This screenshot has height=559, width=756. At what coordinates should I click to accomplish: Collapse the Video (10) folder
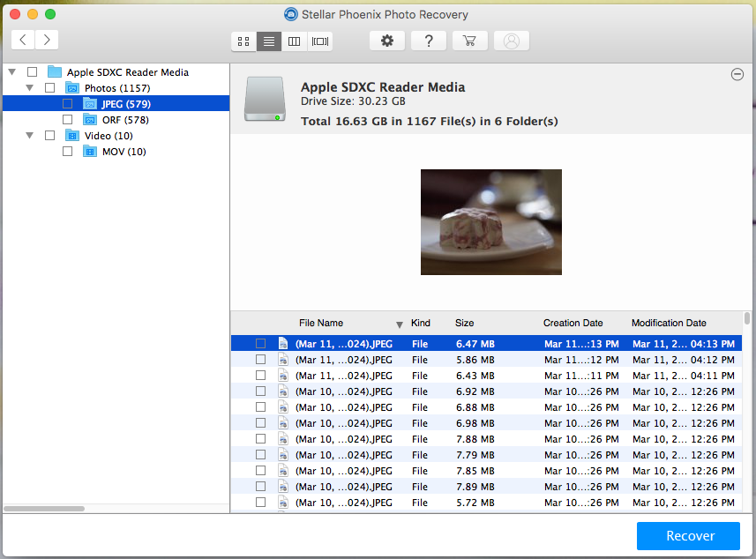pos(29,135)
